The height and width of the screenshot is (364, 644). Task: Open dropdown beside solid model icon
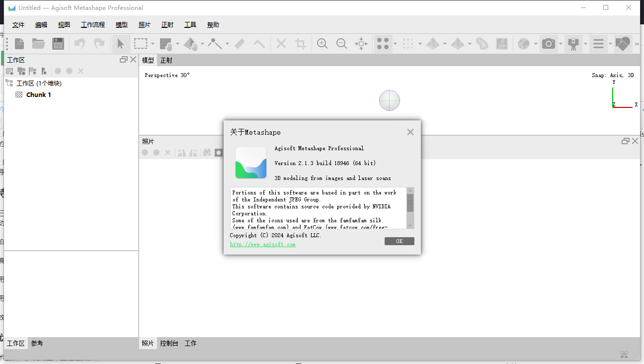pos(445,44)
